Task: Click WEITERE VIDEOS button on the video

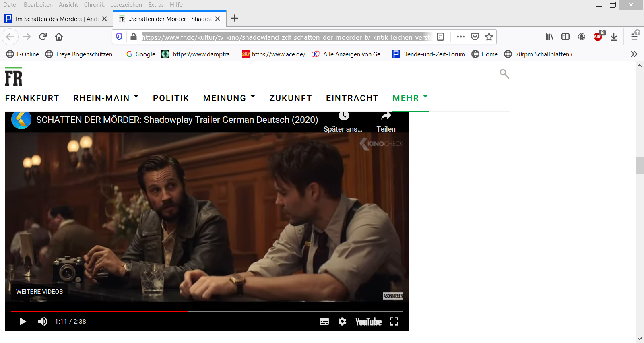Action: [39, 292]
